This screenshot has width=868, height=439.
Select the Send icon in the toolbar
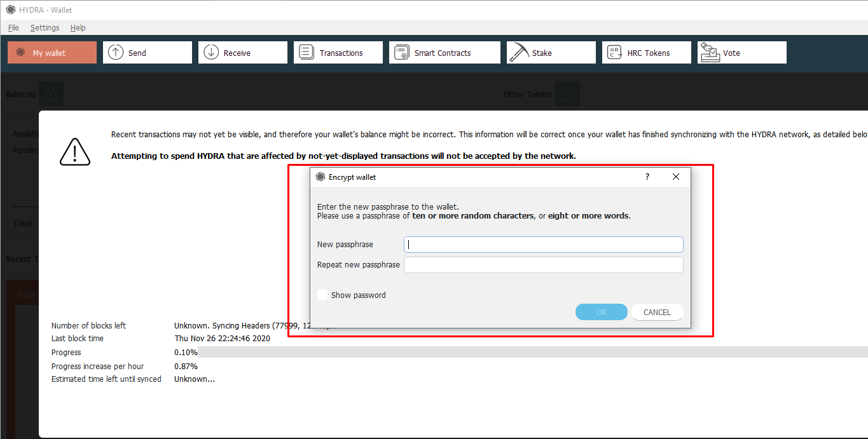(x=116, y=51)
